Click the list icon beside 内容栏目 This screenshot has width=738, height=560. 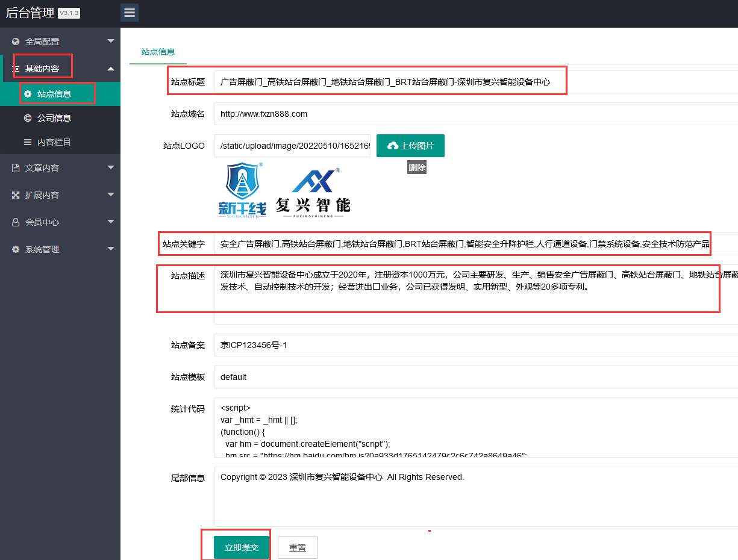click(x=28, y=142)
